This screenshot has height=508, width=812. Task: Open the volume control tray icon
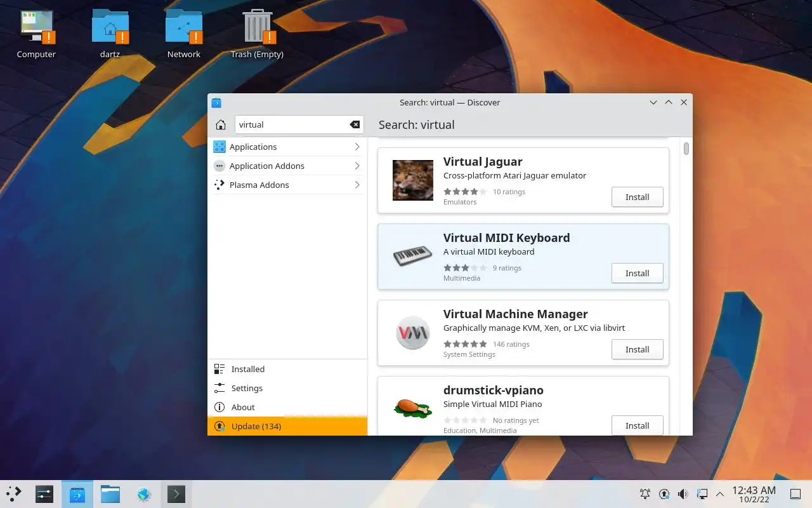point(683,494)
